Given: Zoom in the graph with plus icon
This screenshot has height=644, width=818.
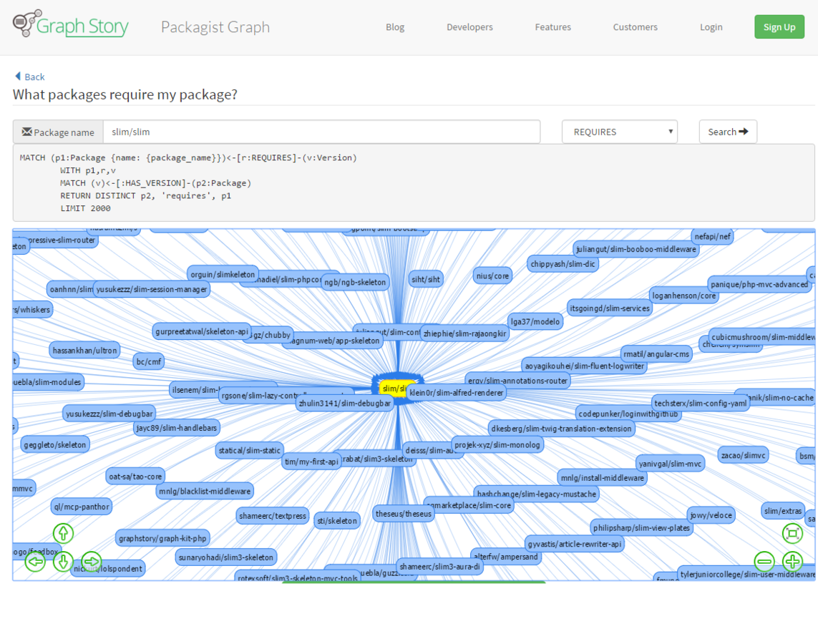Looking at the screenshot, I should pos(792,562).
